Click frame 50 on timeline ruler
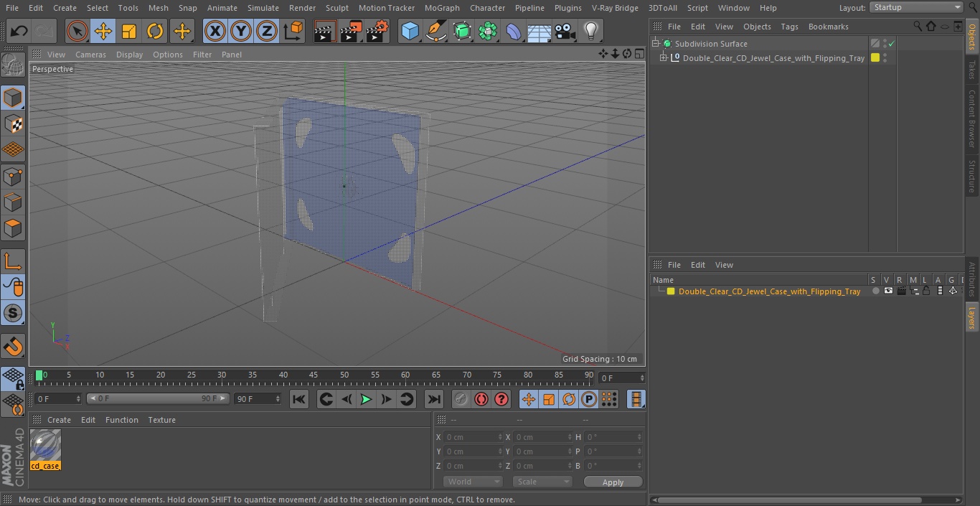Image resolution: width=980 pixels, height=506 pixels. (x=344, y=376)
